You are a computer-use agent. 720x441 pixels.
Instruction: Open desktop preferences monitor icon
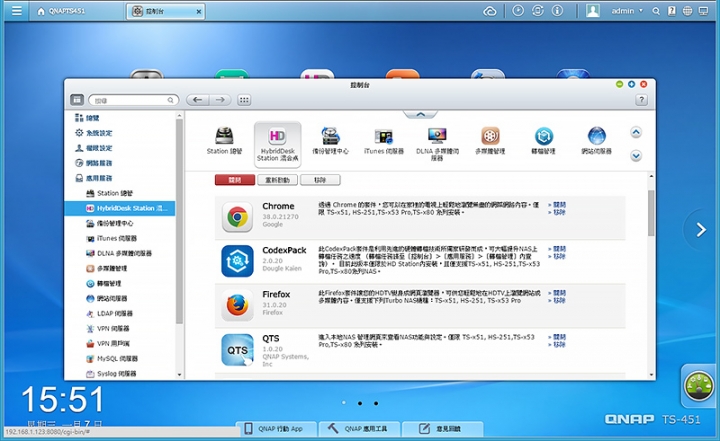pyautogui.click(x=703, y=11)
